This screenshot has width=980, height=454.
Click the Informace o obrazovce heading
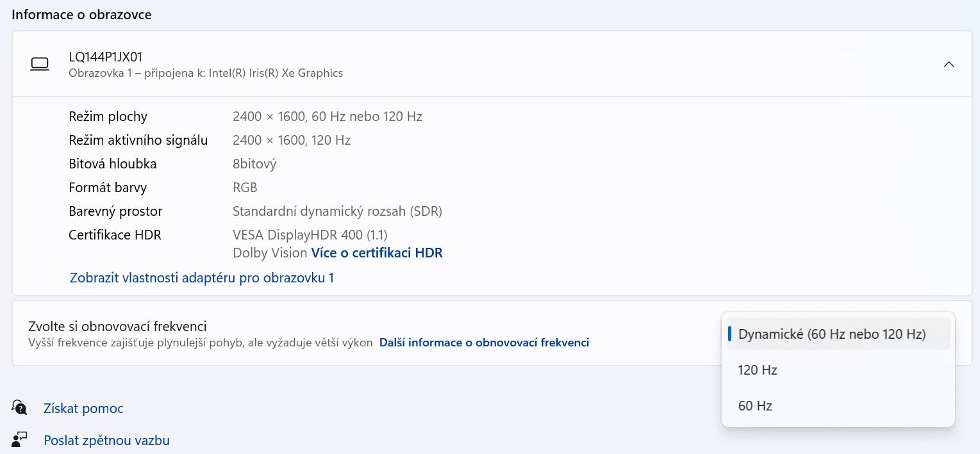pos(81,15)
